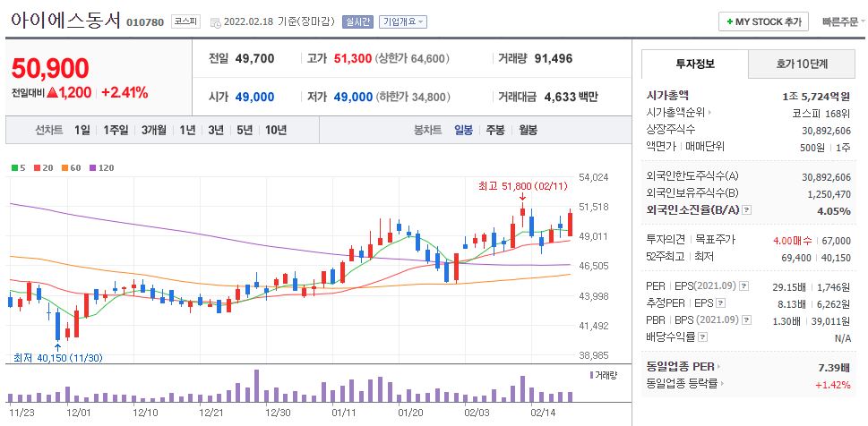Click the 외국인소진율 value 4.05%
The image size is (868, 426).
[x=834, y=211]
